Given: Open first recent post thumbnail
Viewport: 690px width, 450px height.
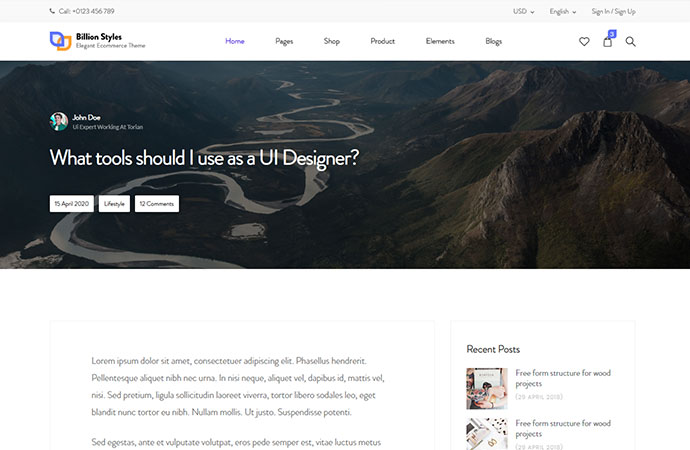Looking at the screenshot, I should (x=487, y=388).
